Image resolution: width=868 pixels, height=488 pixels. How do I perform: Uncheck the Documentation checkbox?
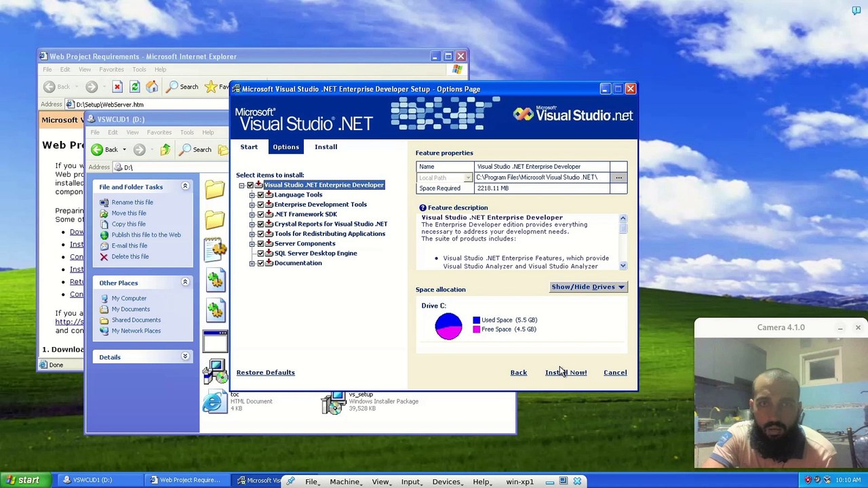(x=260, y=263)
